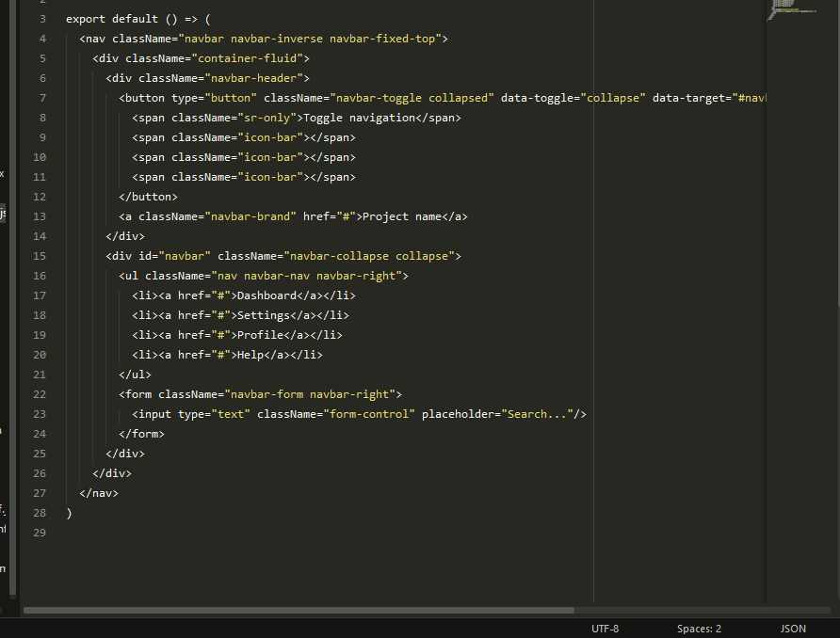Image resolution: width=840 pixels, height=638 pixels.
Task: Click line number 13 in gutter
Action: tap(40, 216)
